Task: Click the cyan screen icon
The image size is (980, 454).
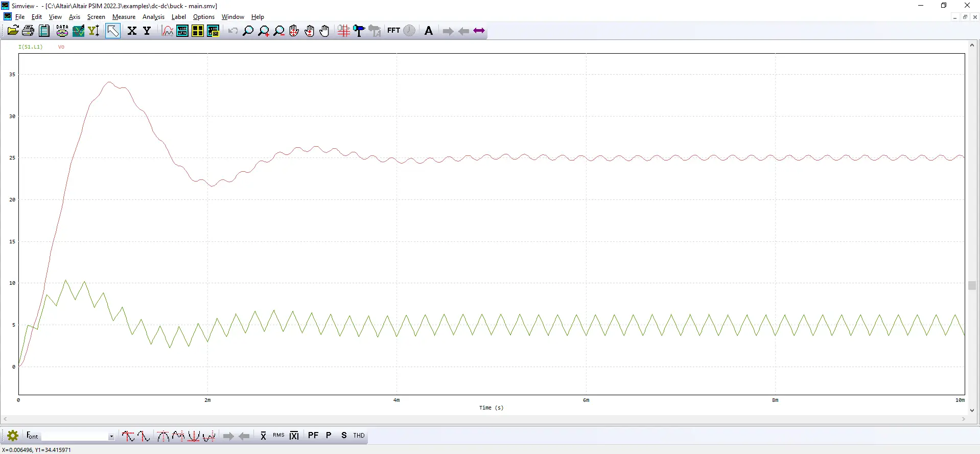Action: (x=182, y=31)
